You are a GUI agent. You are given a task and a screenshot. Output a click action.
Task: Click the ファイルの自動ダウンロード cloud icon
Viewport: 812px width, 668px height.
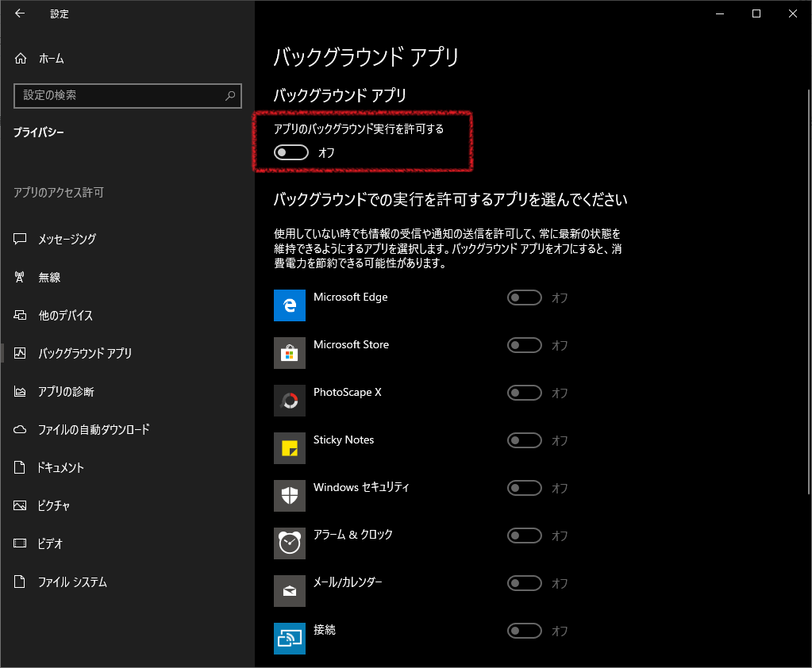coord(20,429)
